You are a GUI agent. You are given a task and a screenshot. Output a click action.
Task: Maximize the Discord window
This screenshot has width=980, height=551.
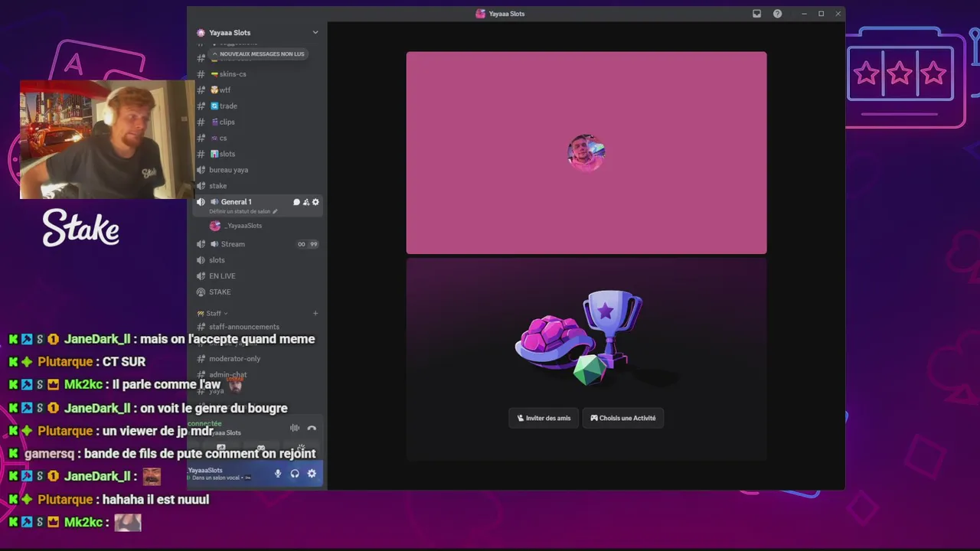pyautogui.click(x=822, y=14)
